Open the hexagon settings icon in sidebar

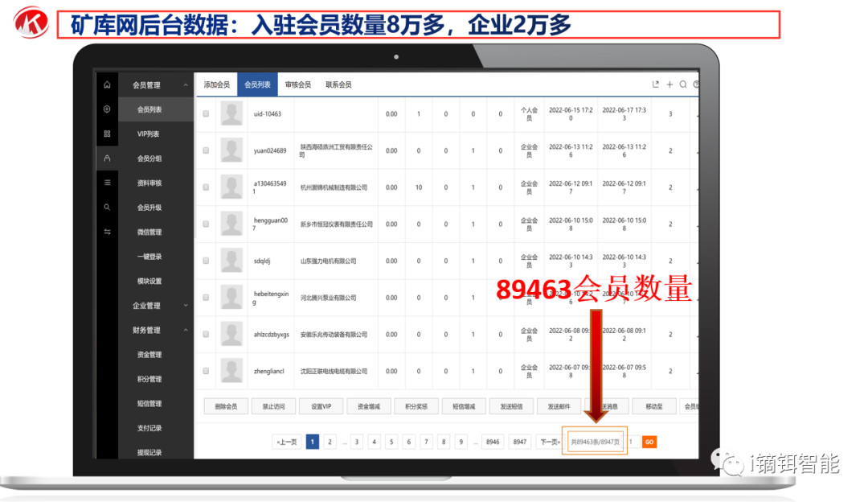[107, 109]
